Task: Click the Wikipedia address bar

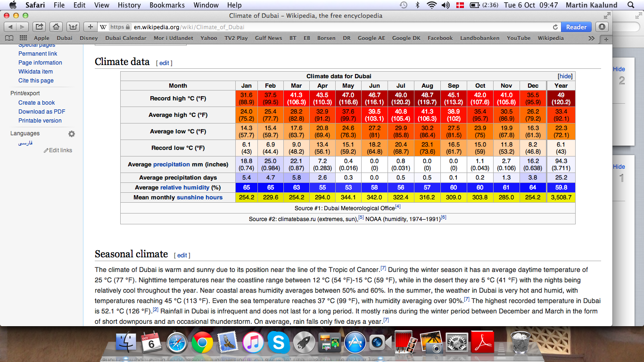Action: pos(330,27)
